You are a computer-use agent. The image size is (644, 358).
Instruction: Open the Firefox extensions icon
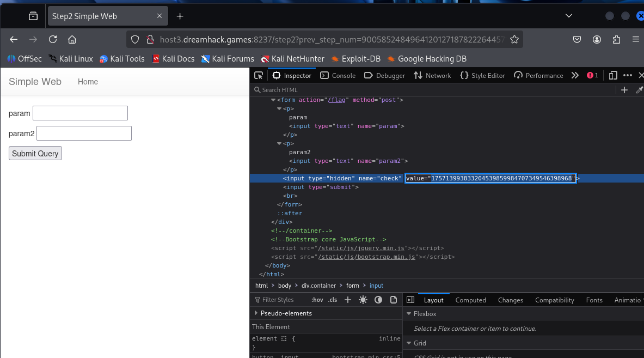tap(616, 39)
